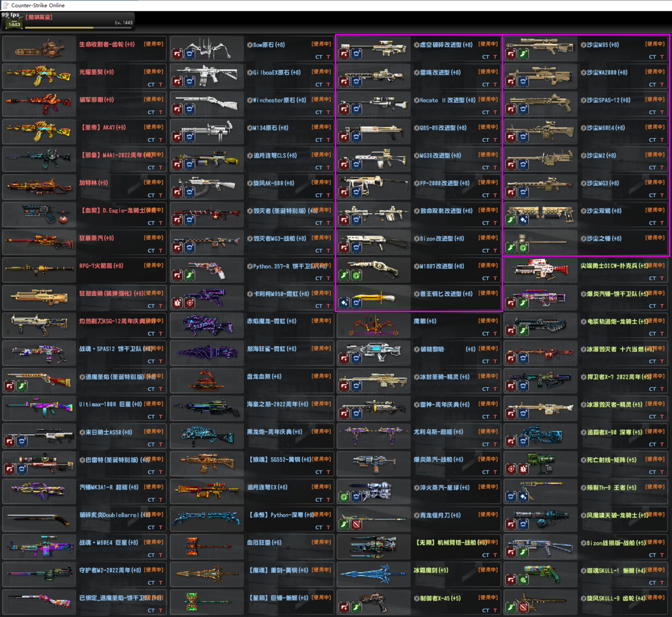Click red T team marker on 沙尘MG3

tap(662, 195)
